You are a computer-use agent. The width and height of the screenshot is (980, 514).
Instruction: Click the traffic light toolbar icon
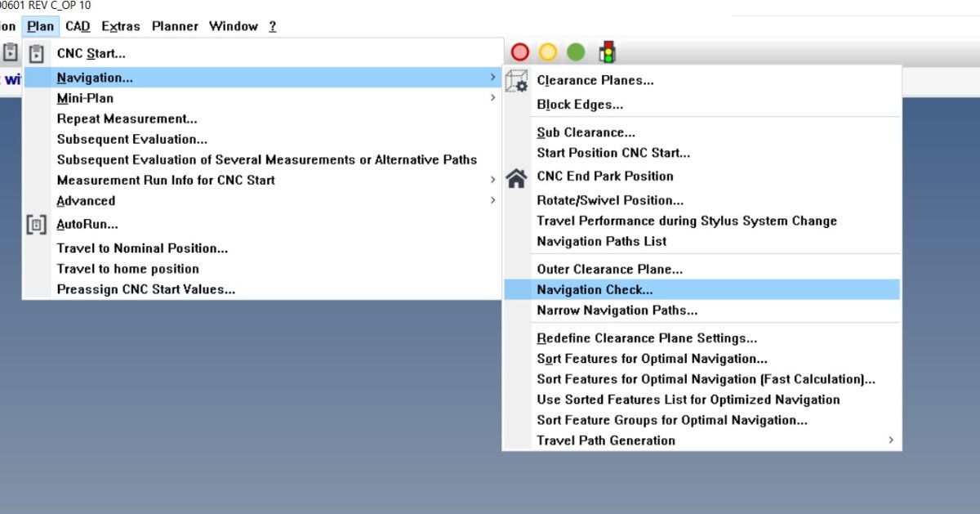point(607,52)
